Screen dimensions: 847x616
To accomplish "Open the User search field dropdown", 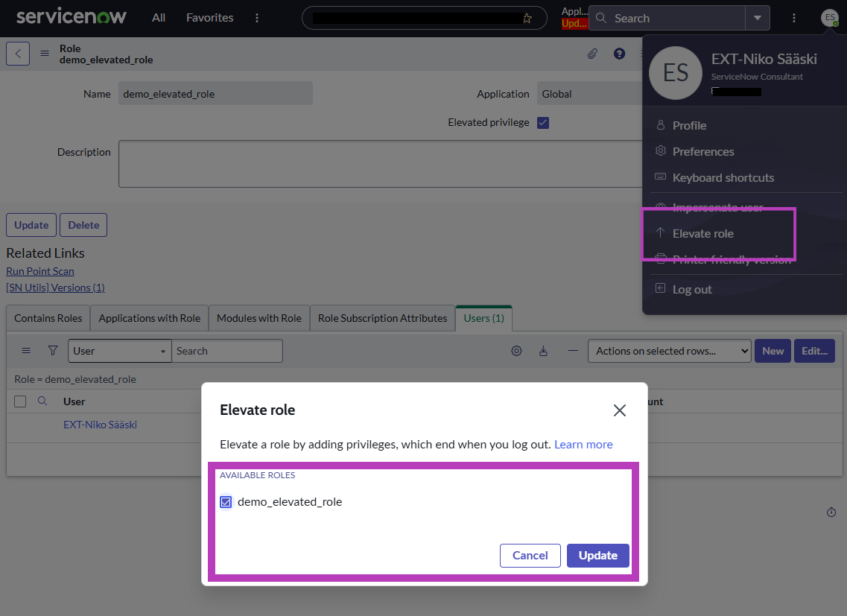I will coord(119,351).
